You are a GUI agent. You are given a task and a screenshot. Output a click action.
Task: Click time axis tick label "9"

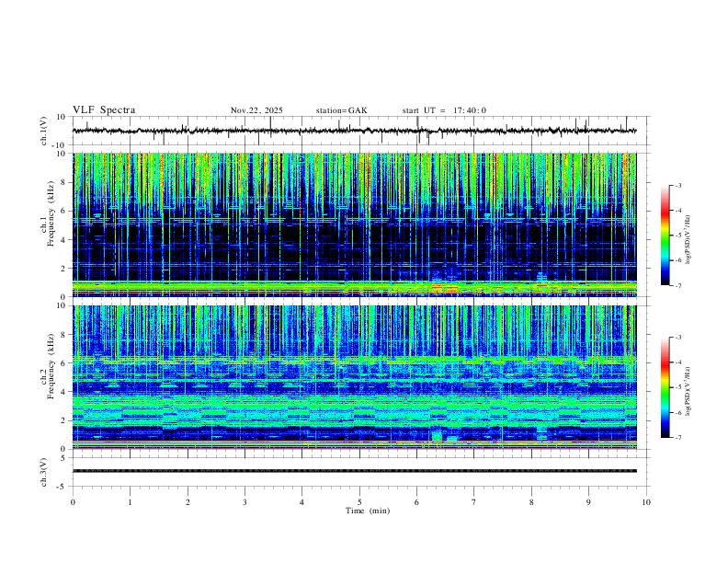(588, 502)
